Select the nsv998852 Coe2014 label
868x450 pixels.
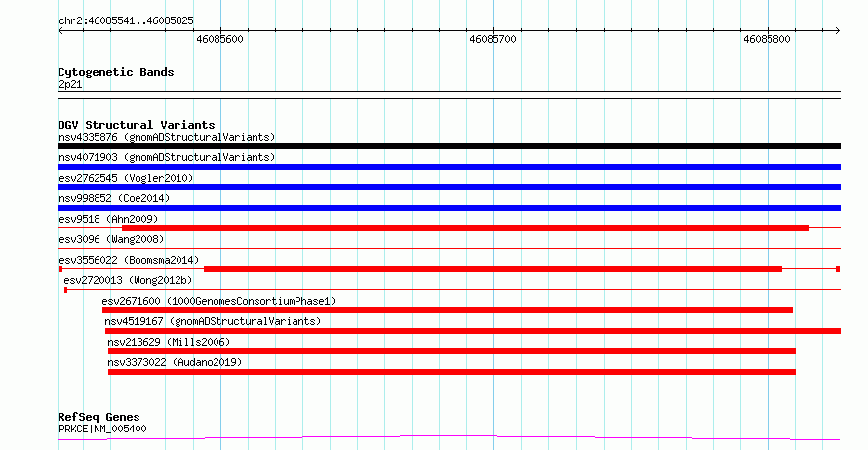[x=114, y=198]
